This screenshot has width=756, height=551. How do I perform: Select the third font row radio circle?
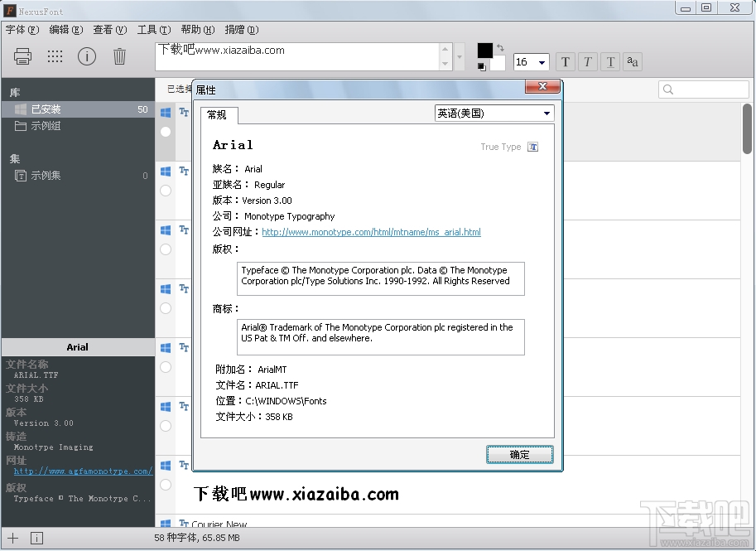[x=166, y=249]
